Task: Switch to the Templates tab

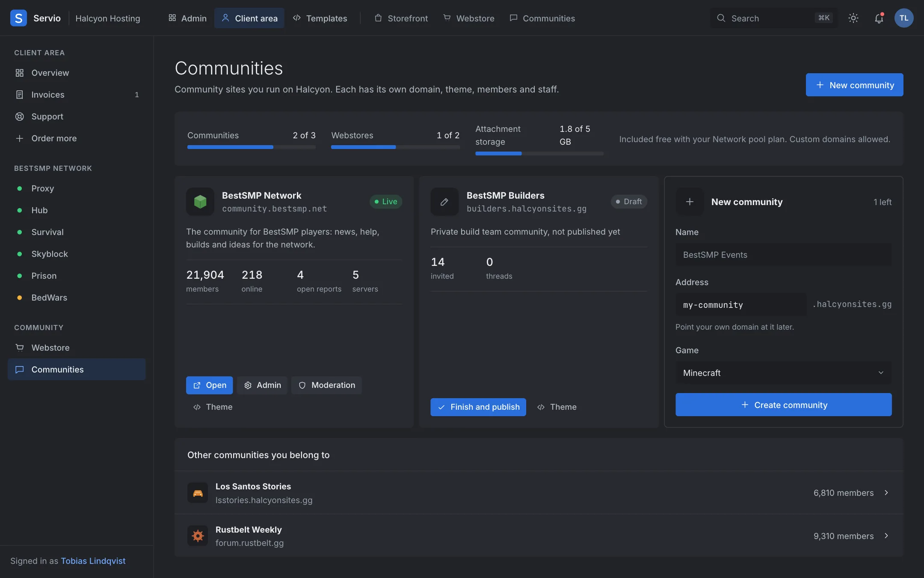Action: click(320, 18)
